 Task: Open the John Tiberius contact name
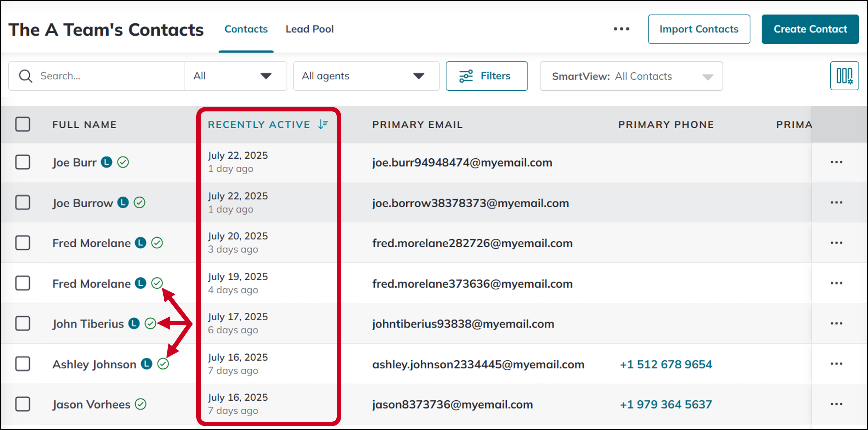point(88,324)
